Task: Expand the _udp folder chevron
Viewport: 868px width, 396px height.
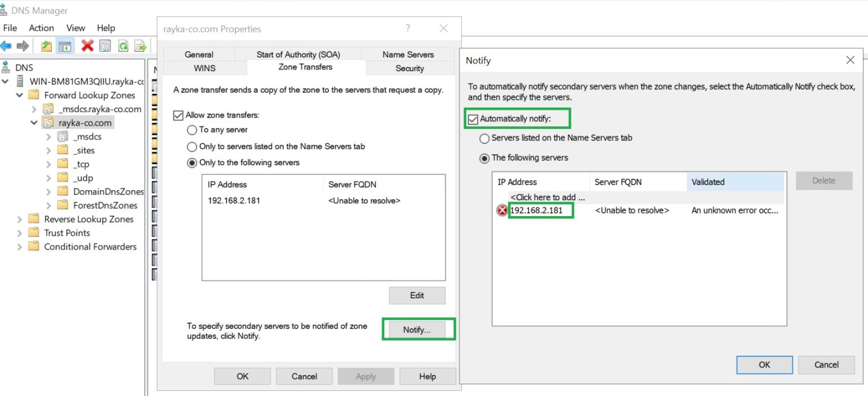Action: click(x=48, y=178)
